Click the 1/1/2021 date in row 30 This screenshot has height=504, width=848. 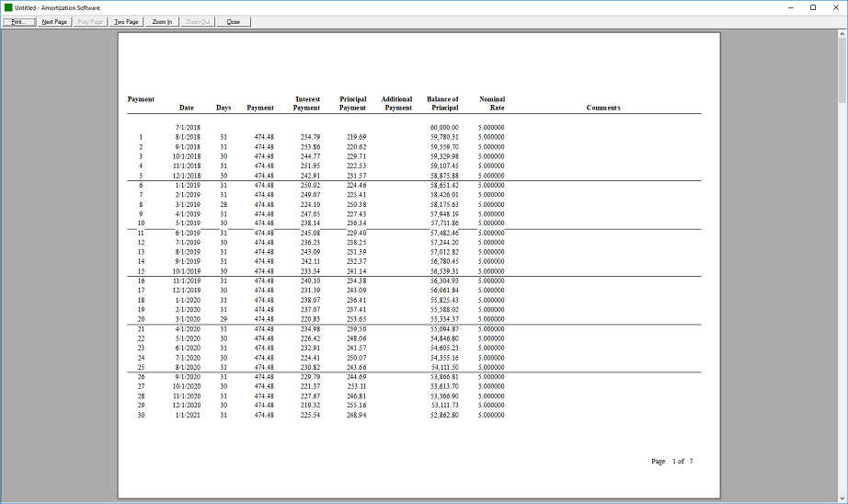pyautogui.click(x=187, y=415)
